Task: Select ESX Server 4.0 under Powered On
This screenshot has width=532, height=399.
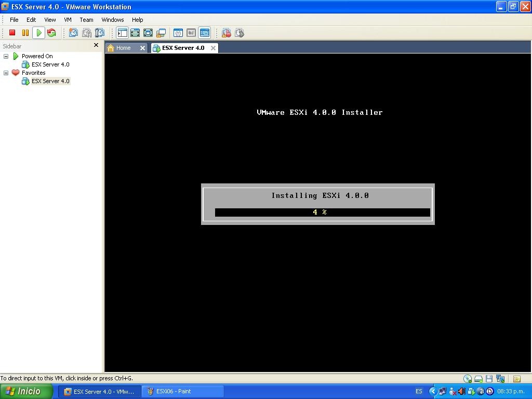Action: pyautogui.click(x=50, y=64)
